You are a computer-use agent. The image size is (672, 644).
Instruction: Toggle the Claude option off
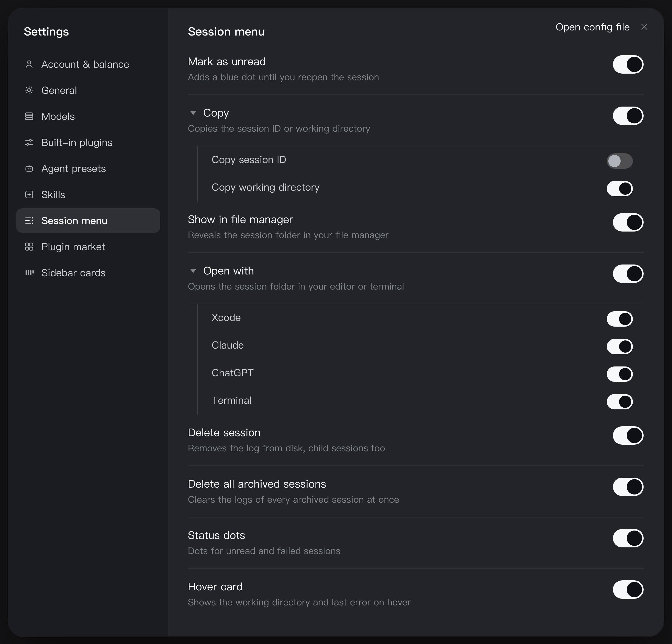[x=620, y=346]
